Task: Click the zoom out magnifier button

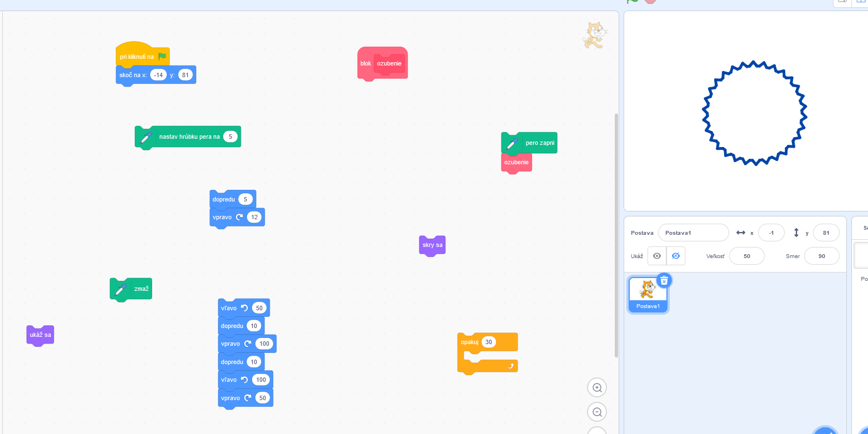Action: (597, 412)
